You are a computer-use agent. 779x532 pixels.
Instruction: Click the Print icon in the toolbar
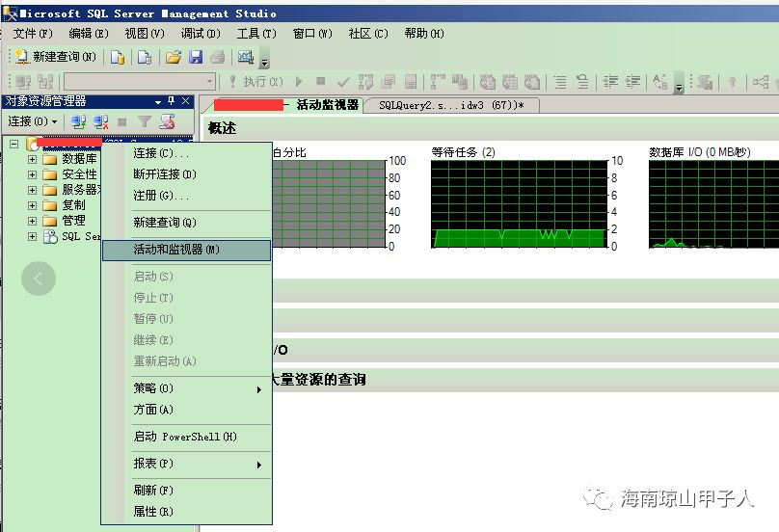coord(218,57)
